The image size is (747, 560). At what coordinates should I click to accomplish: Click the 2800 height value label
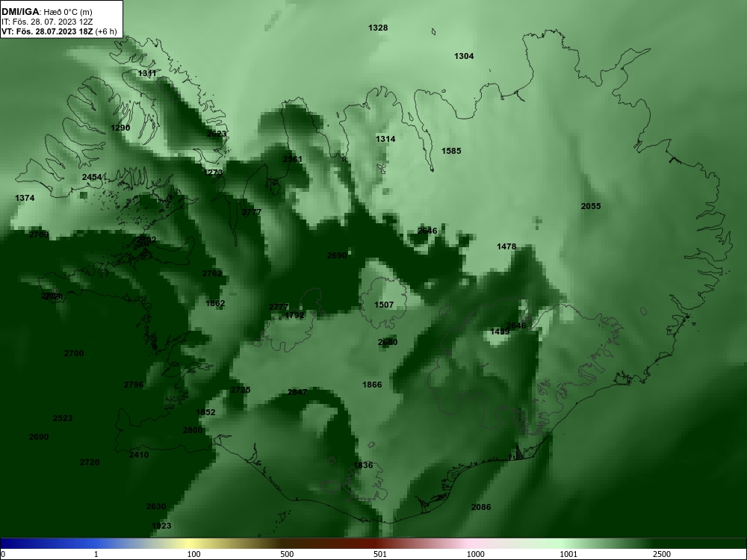point(193,431)
